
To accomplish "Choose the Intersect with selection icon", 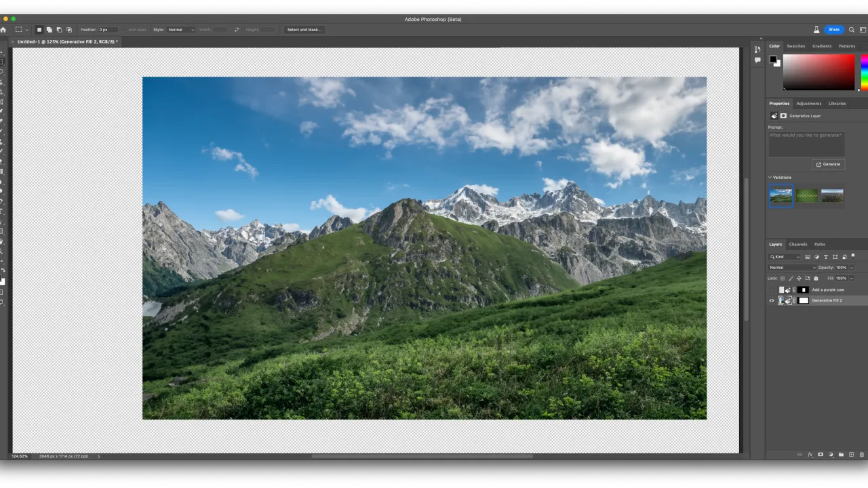I will point(69,30).
